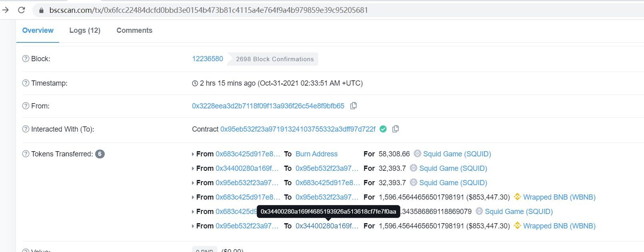This screenshot has width=644, height=252.
Task: Click the browser forward arrow icon
Action: pyautogui.click(x=5, y=10)
